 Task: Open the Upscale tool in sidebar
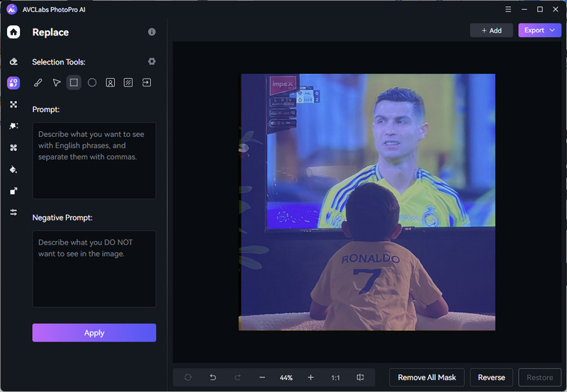tap(13, 191)
